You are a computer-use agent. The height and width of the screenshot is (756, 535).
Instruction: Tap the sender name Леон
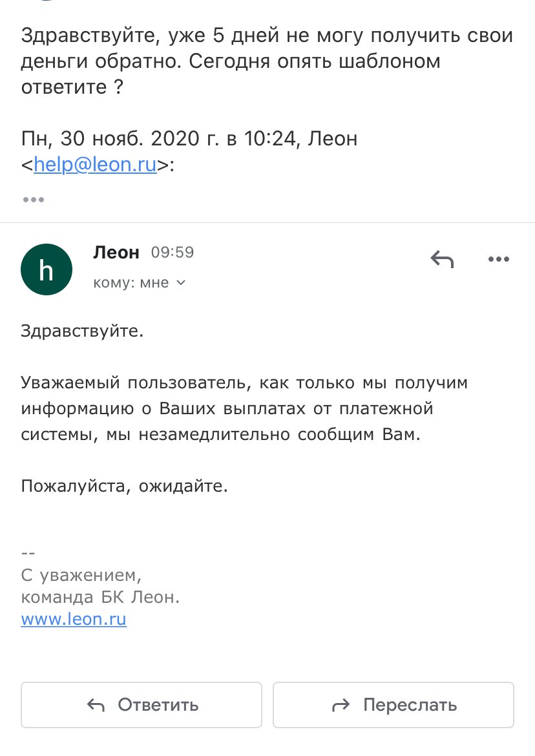pyautogui.click(x=116, y=253)
